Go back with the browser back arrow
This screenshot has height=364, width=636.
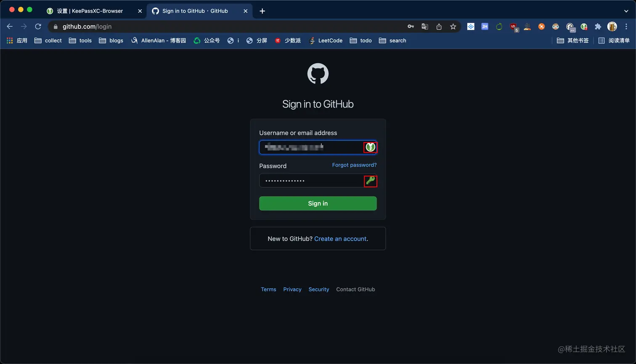(10, 26)
